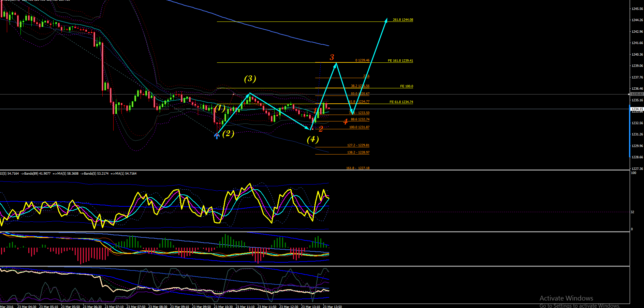The width and height of the screenshot is (644, 308).
Task: Click the '88.6 1232.74' Fibonacci level label
Action: [360, 119]
